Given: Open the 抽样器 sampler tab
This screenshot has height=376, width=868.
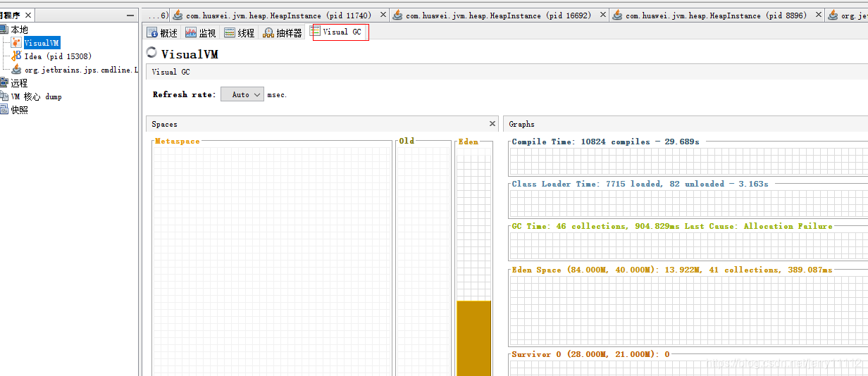Looking at the screenshot, I should click(283, 32).
